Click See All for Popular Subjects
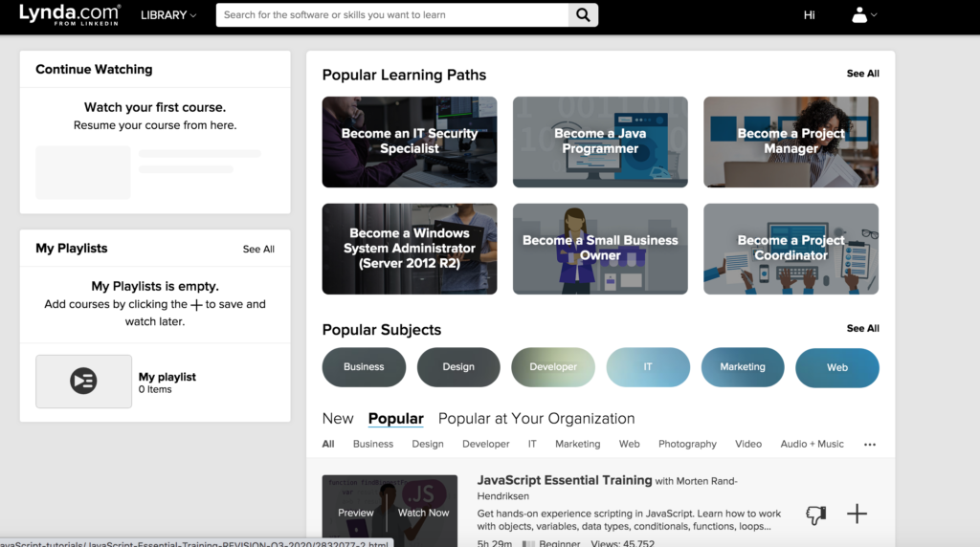This screenshot has width=980, height=547. [x=862, y=328]
